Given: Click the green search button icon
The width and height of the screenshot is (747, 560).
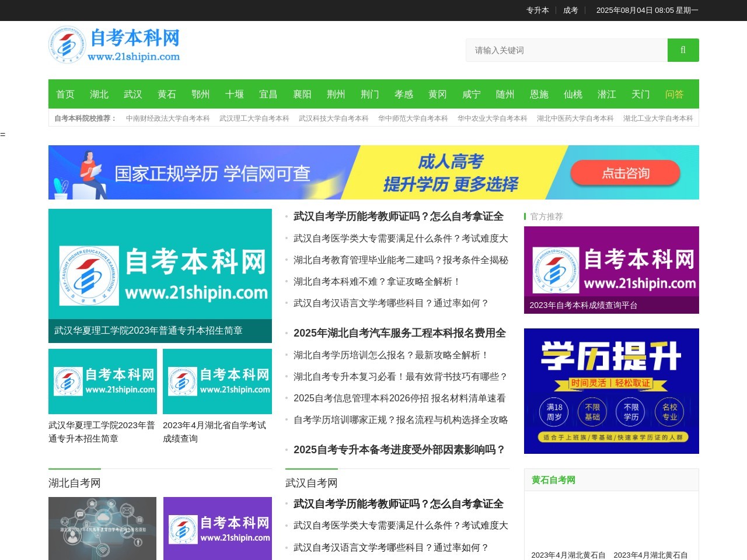Looking at the screenshot, I should pyautogui.click(x=683, y=50).
